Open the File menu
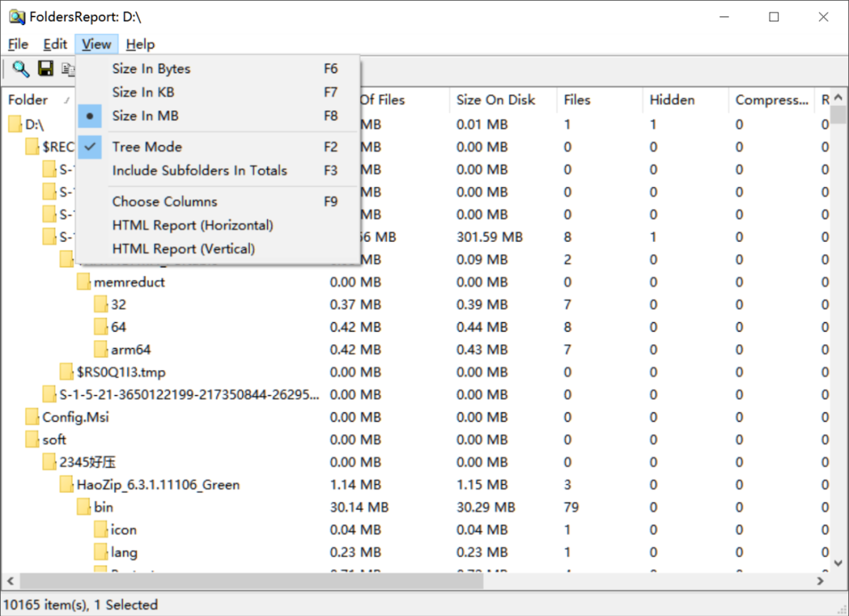Viewport: 849px width, 616px height. tap(18, 44)
